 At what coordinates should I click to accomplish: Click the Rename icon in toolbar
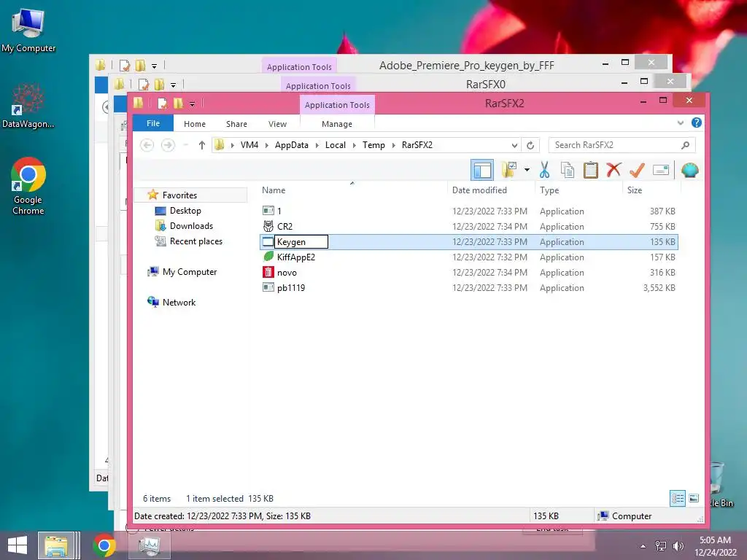click(x=661, y=170)
